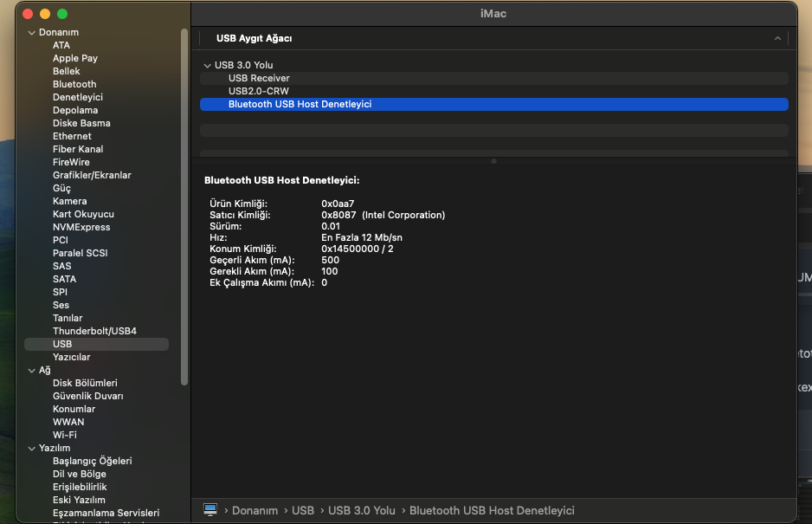Select USB Receiver in device tree
The height and width of the screenshot is (524, 812).
(x=259, y=78)
